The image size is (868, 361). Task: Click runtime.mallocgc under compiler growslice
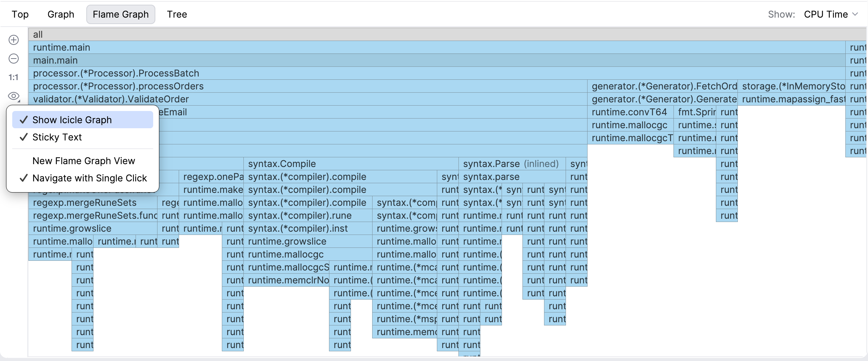point(308,254)
